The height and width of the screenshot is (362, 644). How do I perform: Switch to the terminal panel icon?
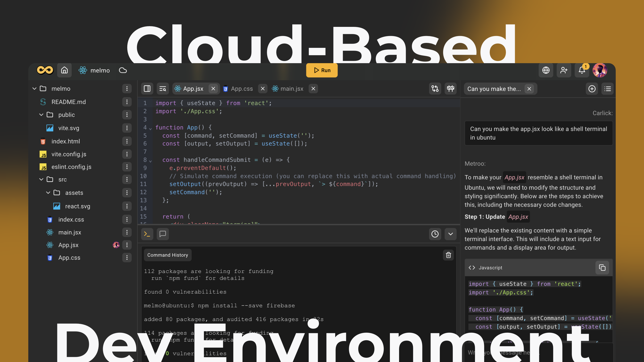(x=147, y=234)
